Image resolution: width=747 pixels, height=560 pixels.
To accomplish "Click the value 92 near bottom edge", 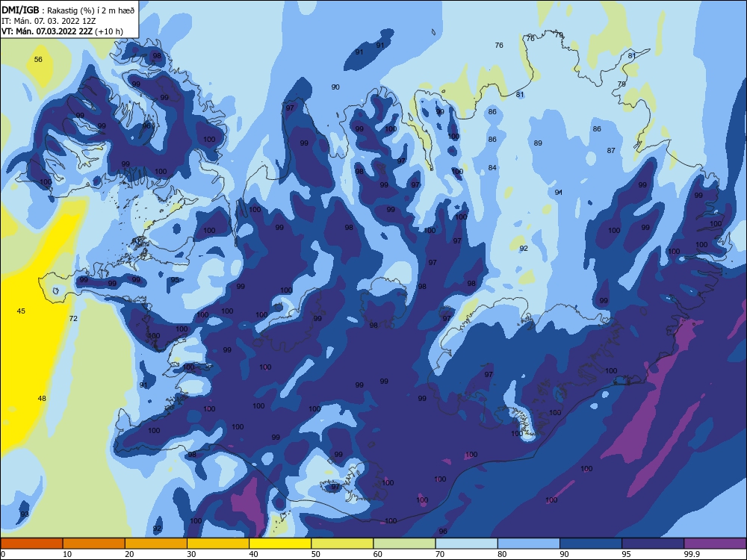I will 157,528.
